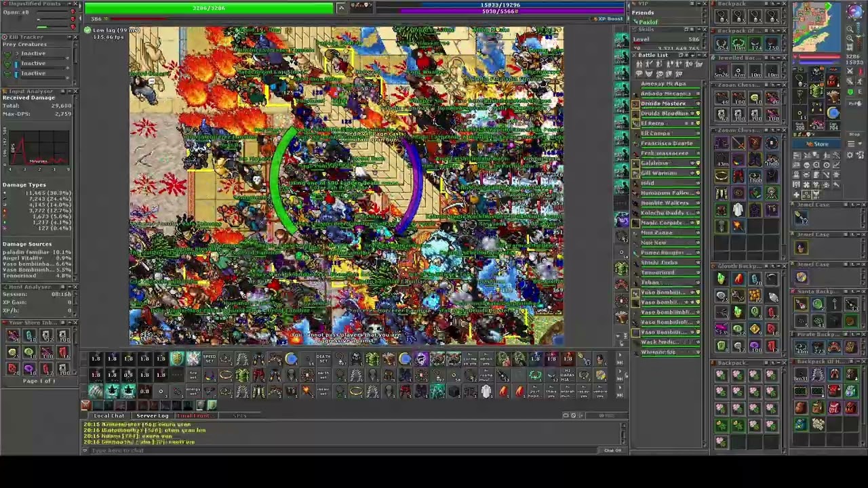Open the backpack equipment slot
Viewport: 868px width, 488px height.
[833, 81]
